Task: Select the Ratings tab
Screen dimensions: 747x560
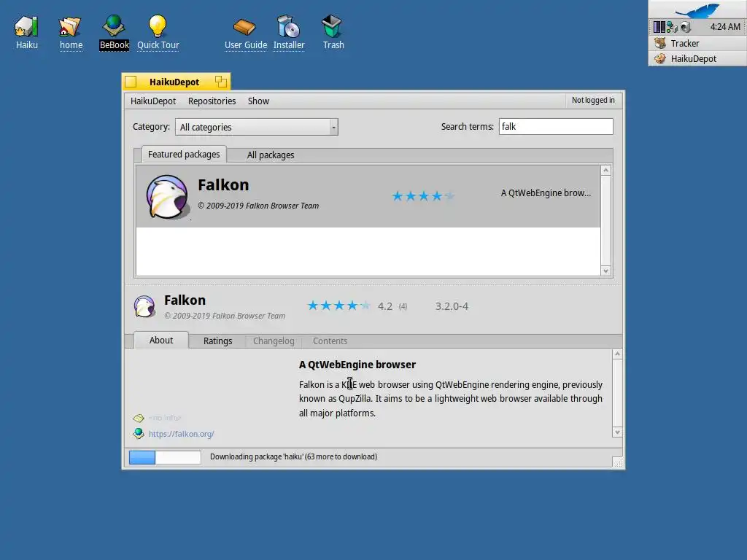Action: coord(217,341)
